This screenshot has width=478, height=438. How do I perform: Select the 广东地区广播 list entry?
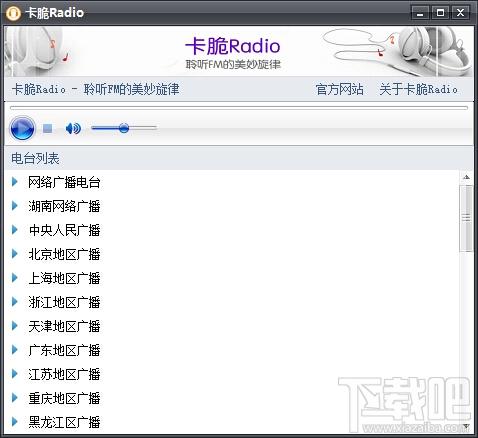(x=64, y=350)
